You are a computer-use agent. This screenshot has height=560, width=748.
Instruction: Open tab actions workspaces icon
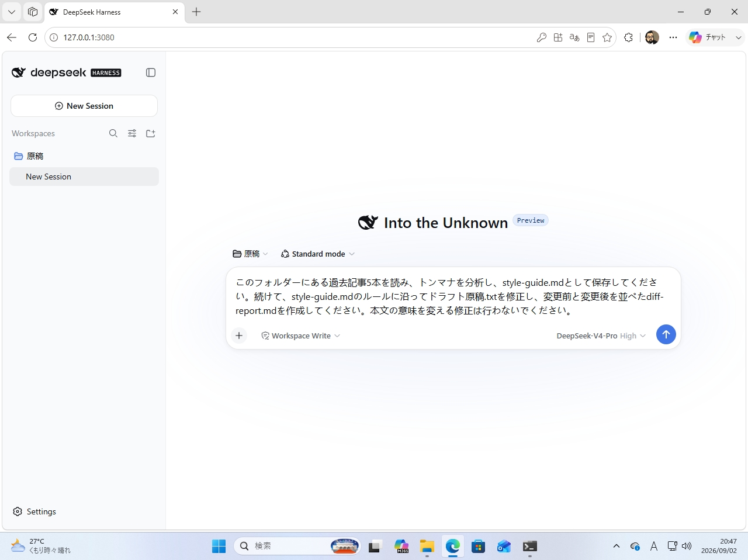coord(33,12)
